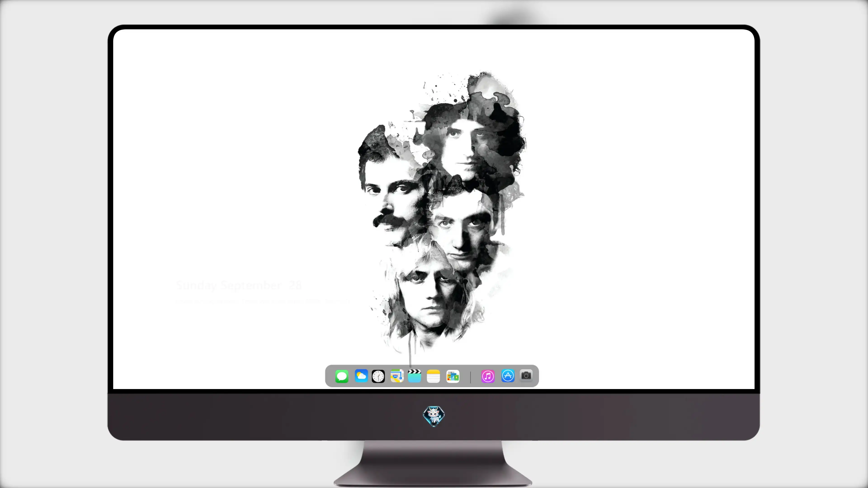The height and width of the screenshot is (488, 868).
Task: Launch the Videos clapperboard app
Action: pyautogui.click(x=415, y=376)
